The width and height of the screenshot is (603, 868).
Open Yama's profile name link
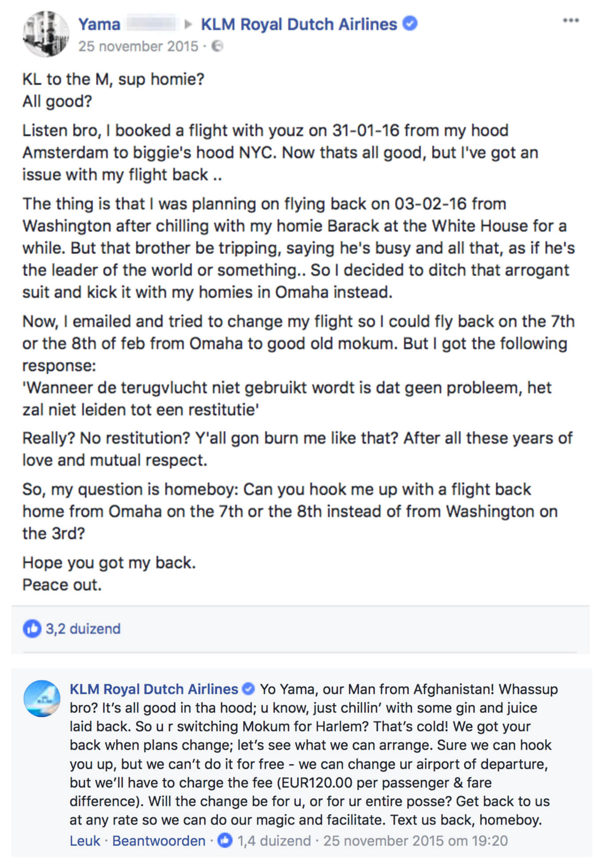tap(99, 24)
